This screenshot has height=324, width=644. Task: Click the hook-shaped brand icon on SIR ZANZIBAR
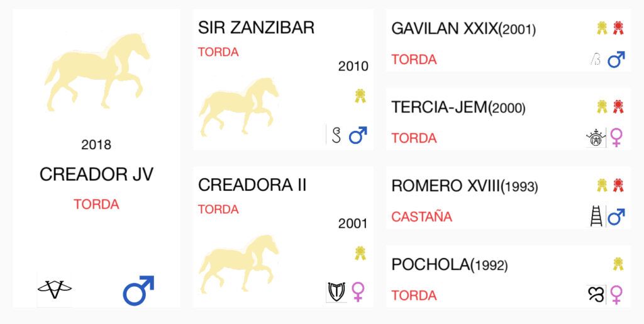point(336,135)
